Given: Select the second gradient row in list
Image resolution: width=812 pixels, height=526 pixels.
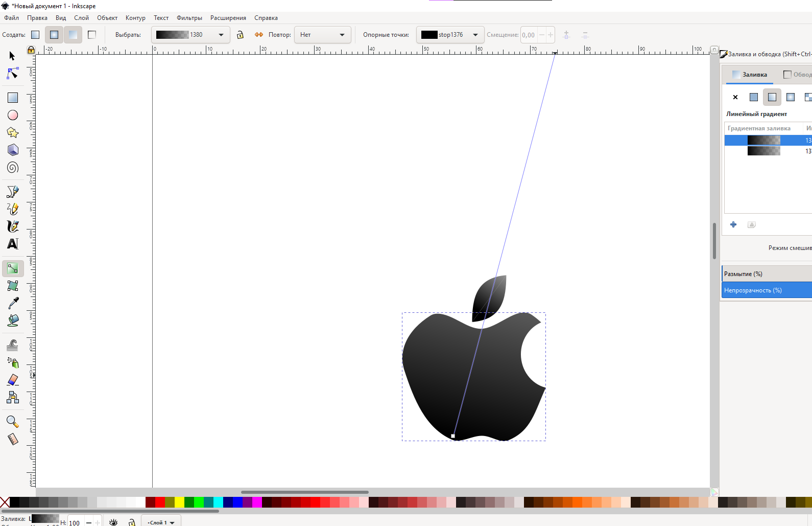Looking at the screenshot, I should (x=768, y=151).
